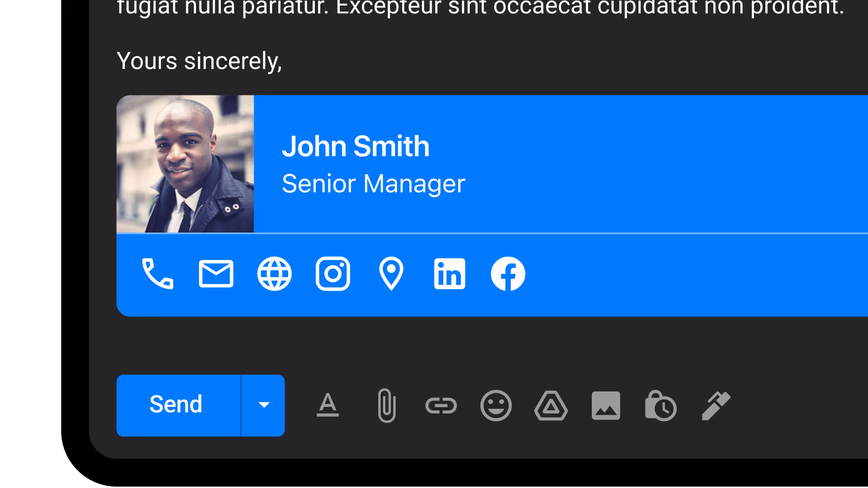868x488 pixels.
Task: Click the phone icon in the signature
Action: (x=158, y=273)
